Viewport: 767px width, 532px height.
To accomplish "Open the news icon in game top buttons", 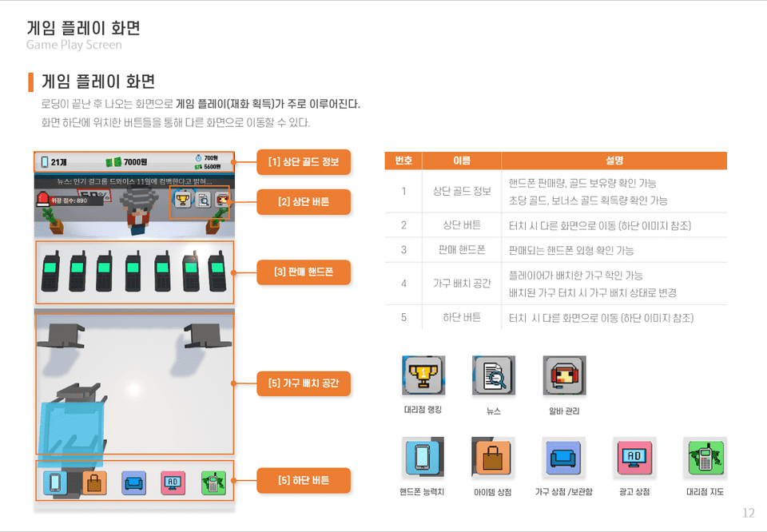I will pyautogui.click(x=203, y=200).
